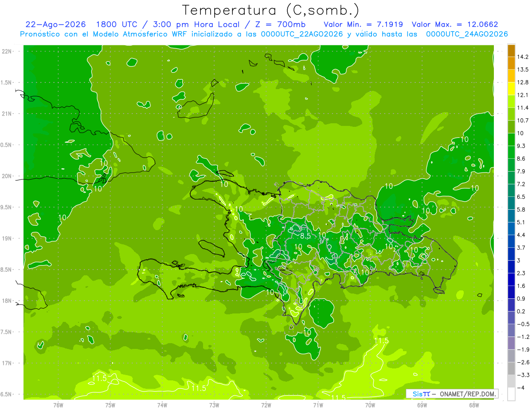This screenshot has width=532, height=411.
Task: Click 'Valor Min. = 7.1919' text
Action: [363, 24]
